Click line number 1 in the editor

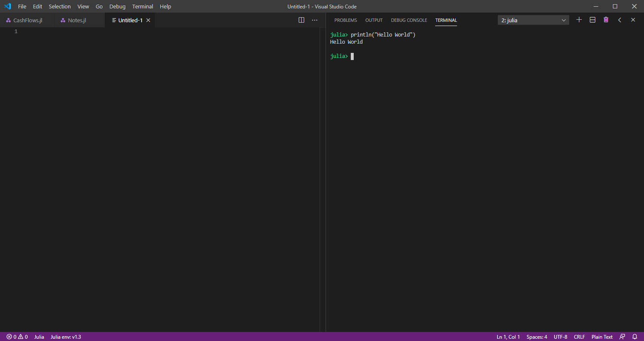(16, 31)
